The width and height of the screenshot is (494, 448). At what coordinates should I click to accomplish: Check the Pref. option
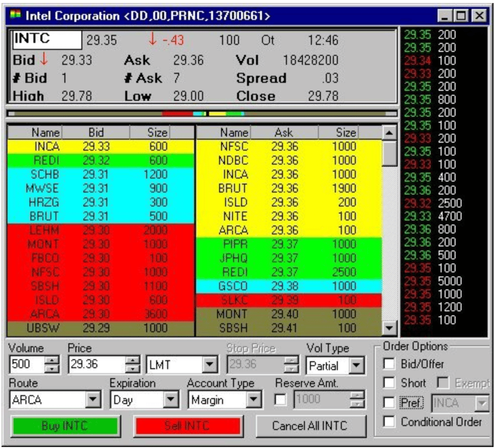tap(389, 403)
